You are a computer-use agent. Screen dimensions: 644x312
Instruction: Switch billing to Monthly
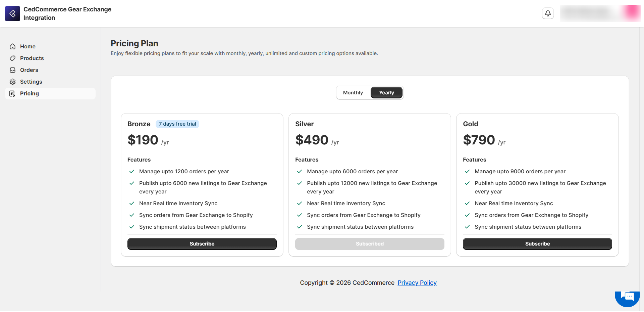point(353,93)
